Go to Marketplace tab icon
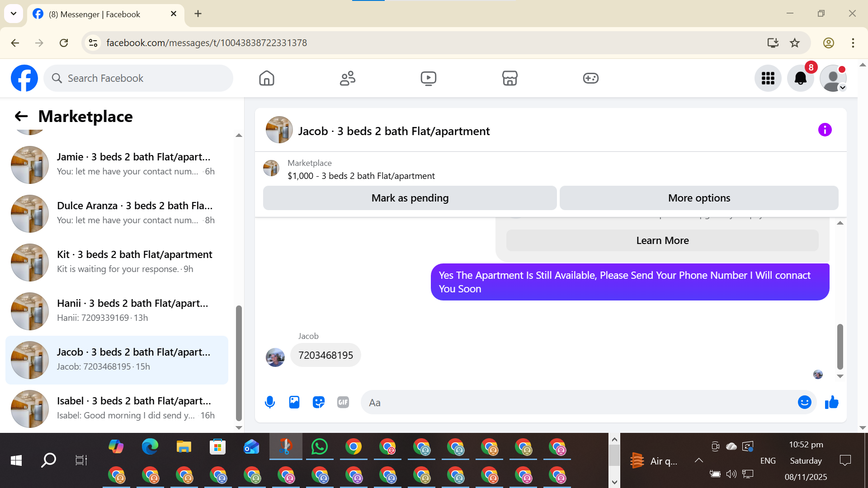The image size is (868, 488). [x=509, y=78]
